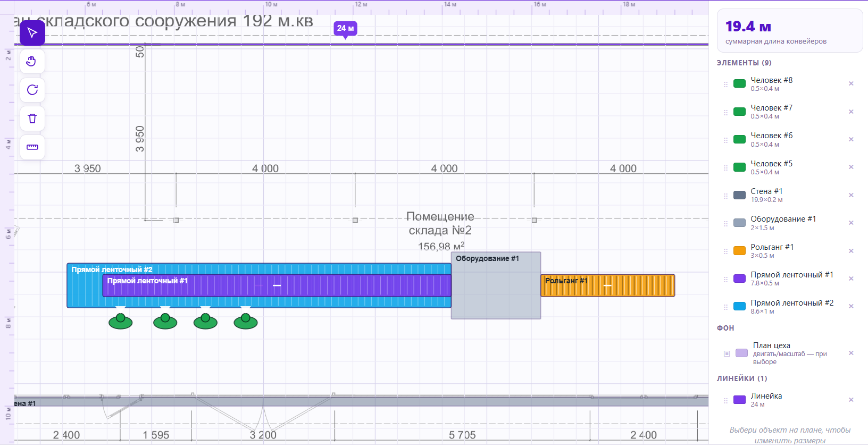The image size is (868, 447).
Task: Select Оборудование #1 gray block on canvas
Action: tap(496, 285)
